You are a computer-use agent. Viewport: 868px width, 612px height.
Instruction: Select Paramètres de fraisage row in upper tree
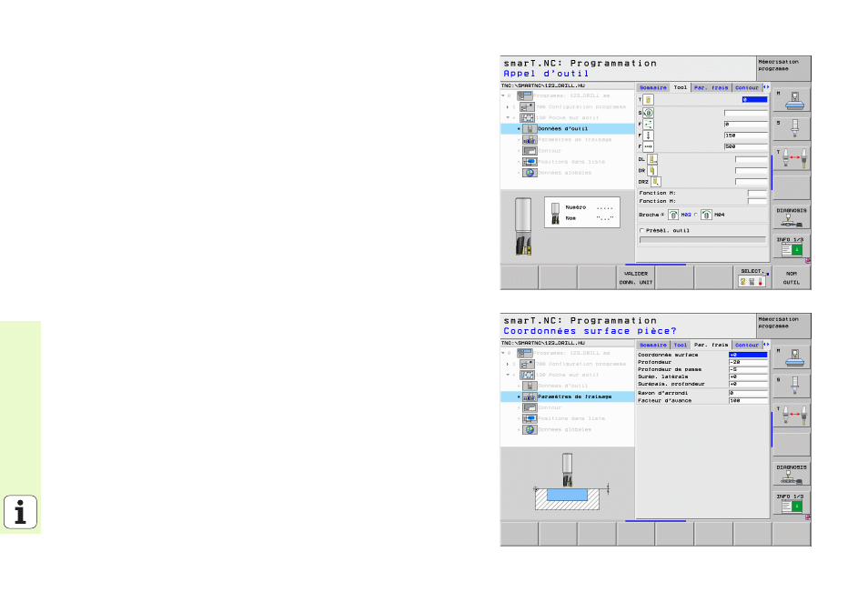568,140
